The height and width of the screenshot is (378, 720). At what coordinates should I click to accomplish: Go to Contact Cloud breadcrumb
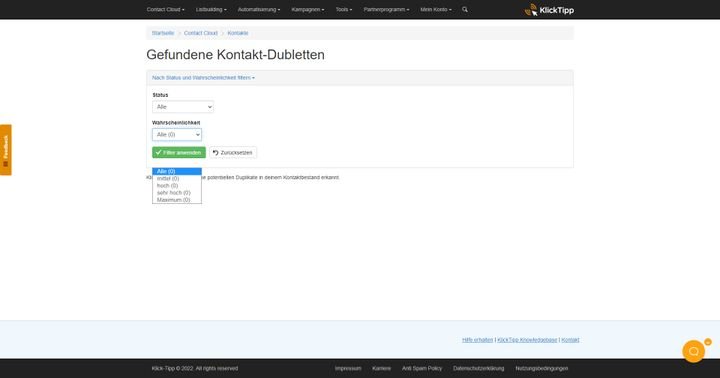tap(201, 33)
